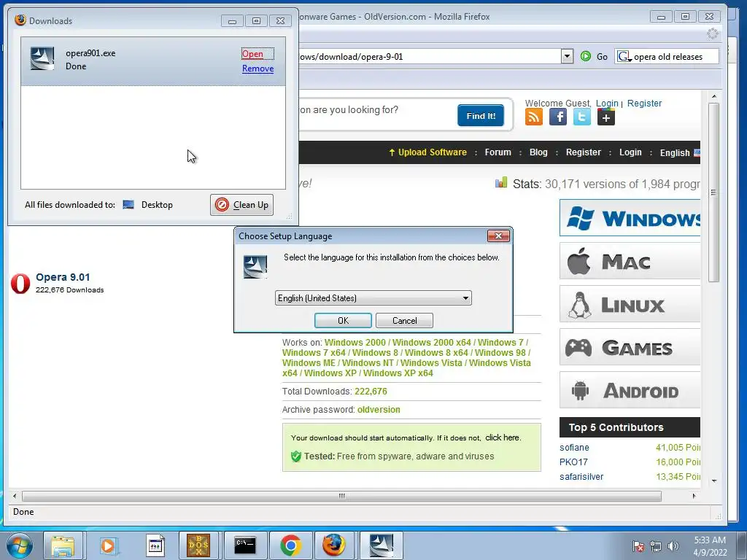This screenshot has width=747, height=560.
Task: Click the green Go button icon
Action: click(x=586, y=56)
